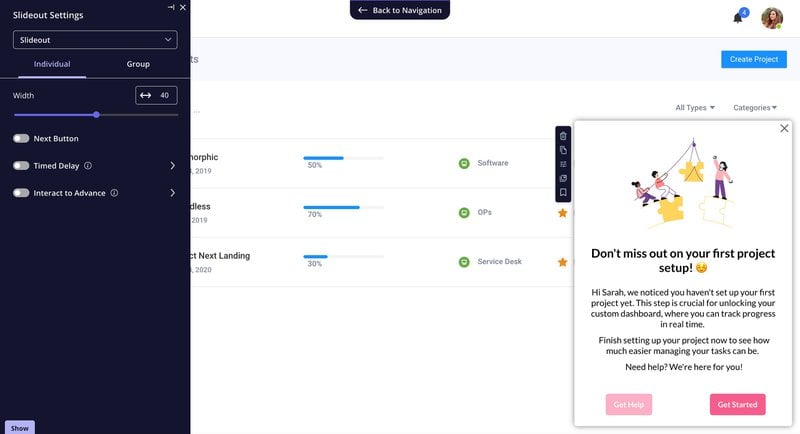
Task: Click the duplicate copy icon in slideout toolbar
Action: (x=563, y=150)
